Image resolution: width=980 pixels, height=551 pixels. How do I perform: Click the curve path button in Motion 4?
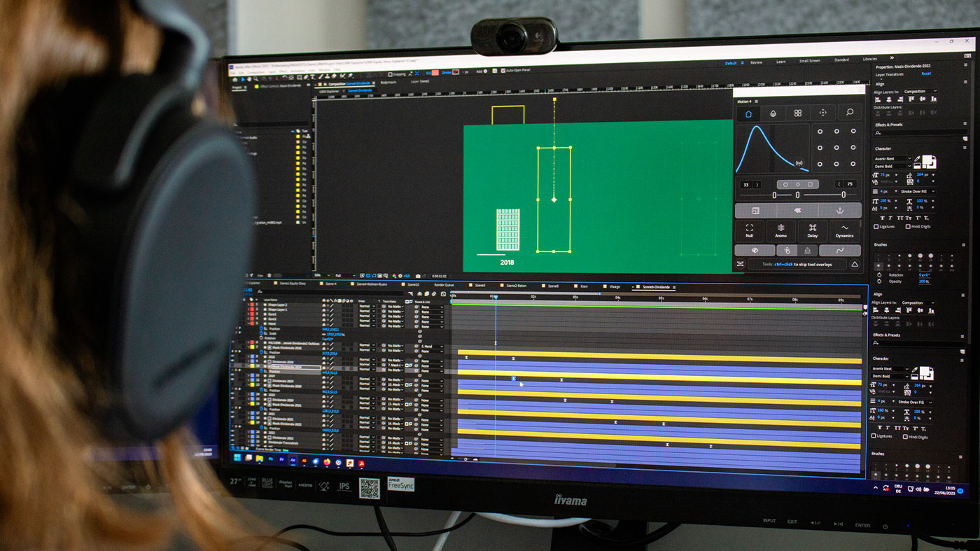coord(840,250)
